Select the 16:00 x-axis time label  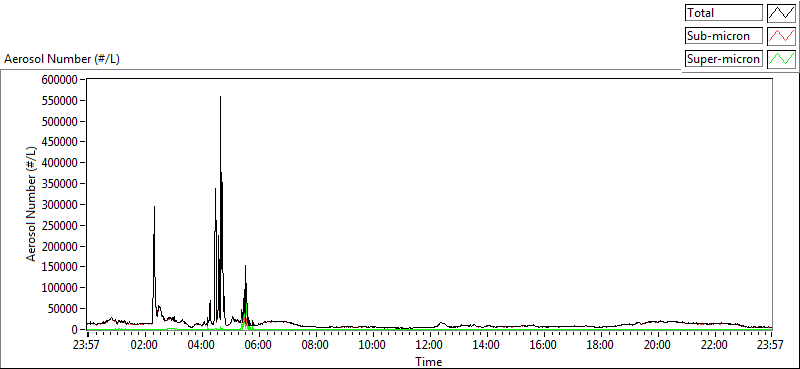543,345
